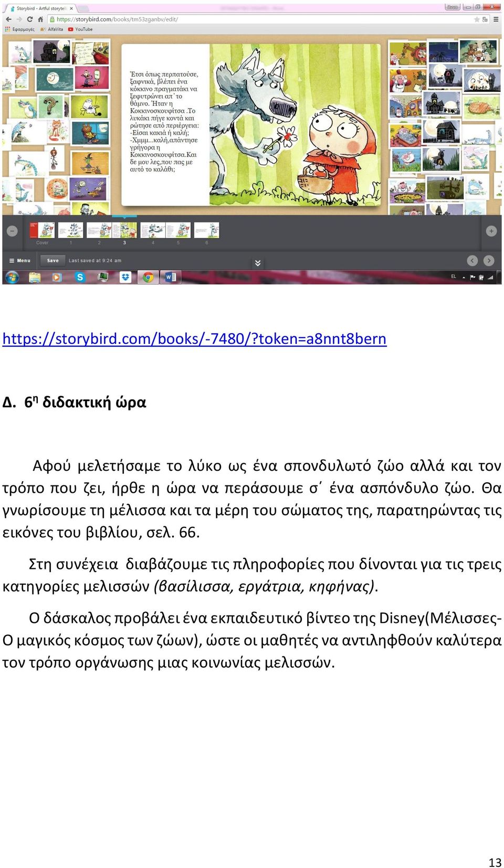504x868 pixels.
Task: Open the YouTube bookmark
Action: (x=80, y=29)
